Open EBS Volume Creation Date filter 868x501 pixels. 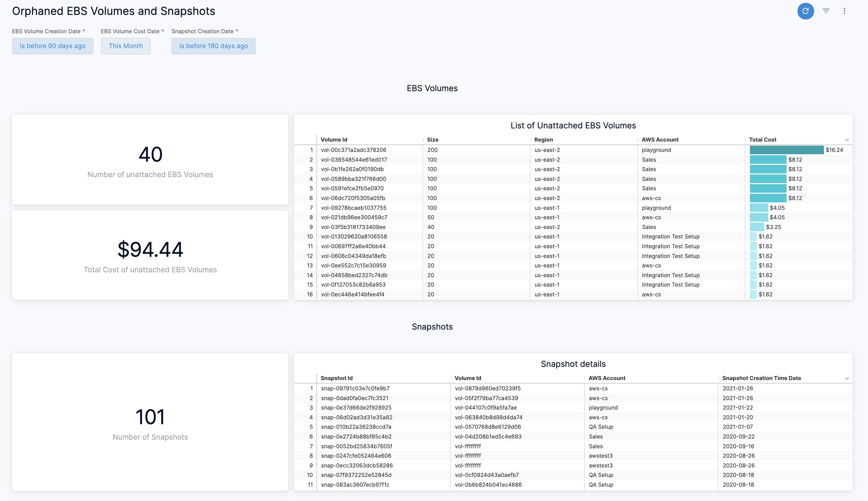pos(53,46)
